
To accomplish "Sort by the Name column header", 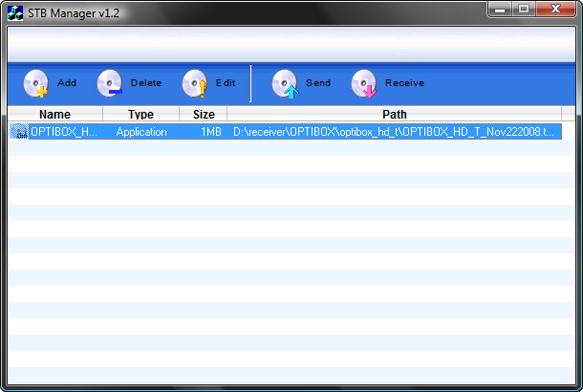I will 55,114.
